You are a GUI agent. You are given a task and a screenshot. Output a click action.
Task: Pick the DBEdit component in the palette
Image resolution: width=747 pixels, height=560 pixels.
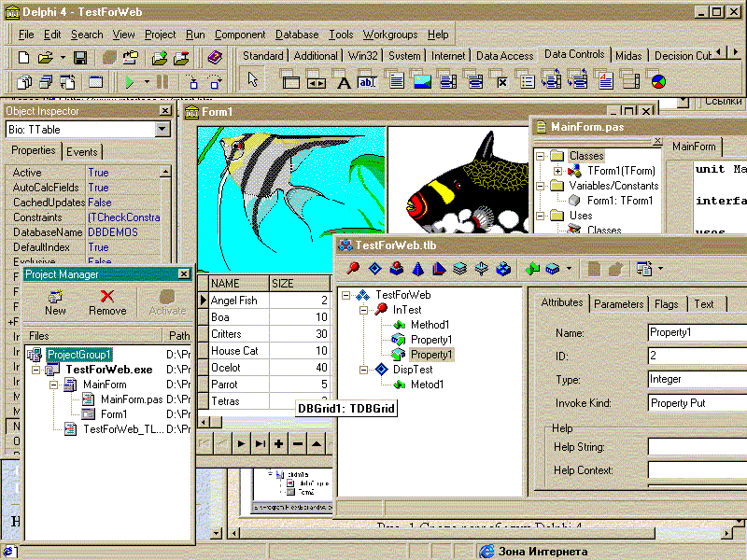point(367,80)
